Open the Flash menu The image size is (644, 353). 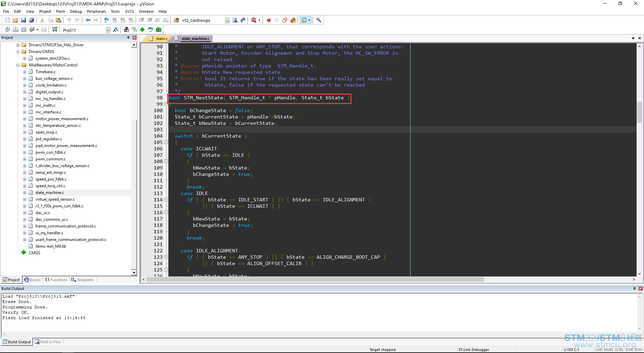tap(60, 11)
